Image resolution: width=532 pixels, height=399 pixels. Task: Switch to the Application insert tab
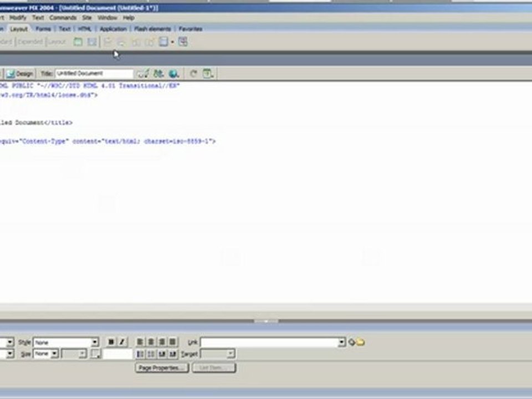[x=113, y=29]
